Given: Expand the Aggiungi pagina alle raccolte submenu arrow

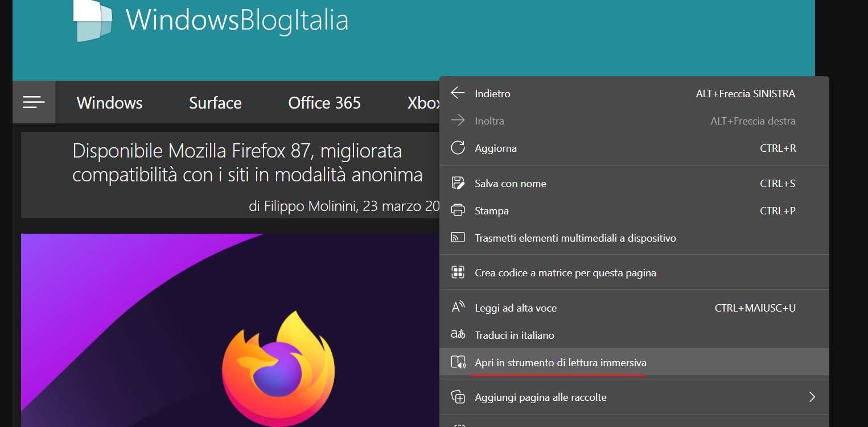Looking at the screenshot, I should click(x=812, y=397).
